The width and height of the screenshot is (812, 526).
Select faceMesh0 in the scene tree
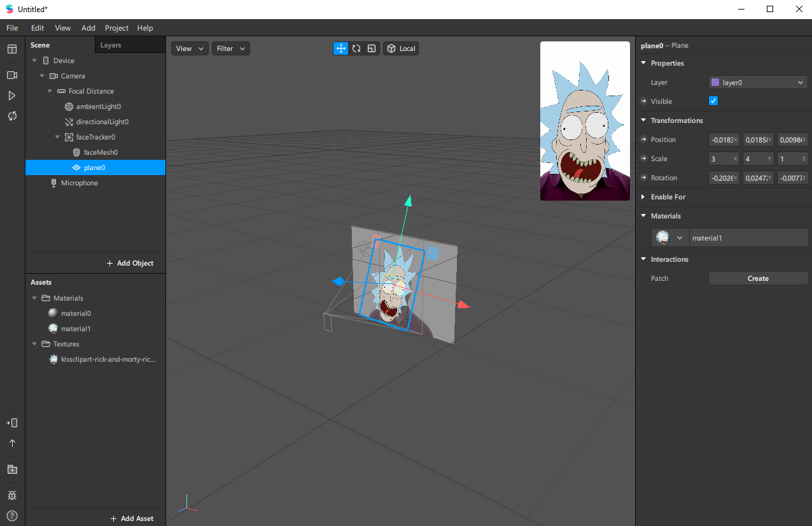(95, 152)
